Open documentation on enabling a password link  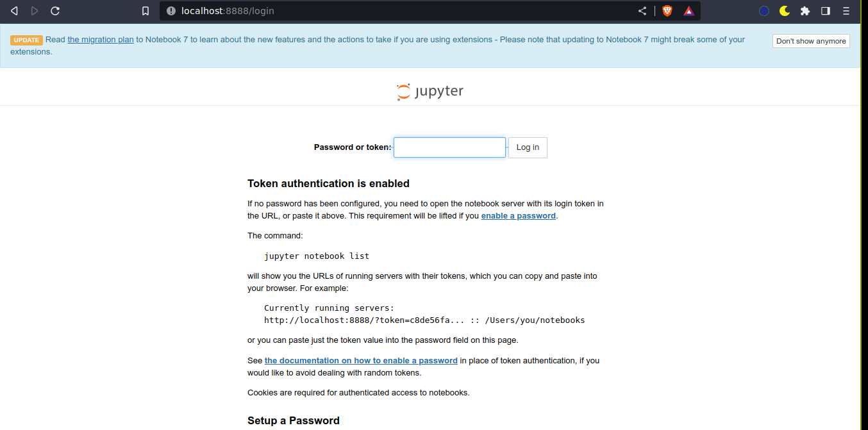[361, 361]
